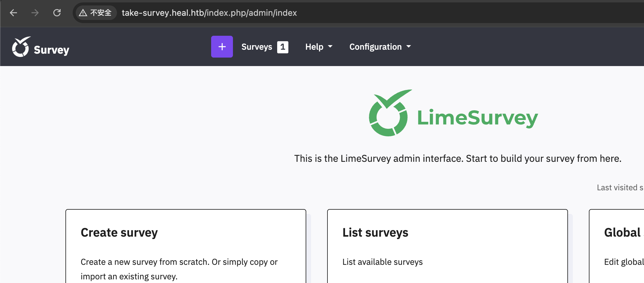This screenshot has width=644, height=283.
Task: Reload the current page
Action: (57, 13)
